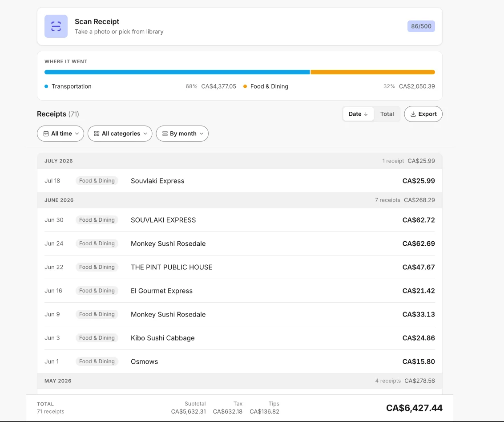This screenshot has height=422, width=504.
Task: Click the CA$33.13 amount
Action: pyautogui.click(x=419, y=314)
